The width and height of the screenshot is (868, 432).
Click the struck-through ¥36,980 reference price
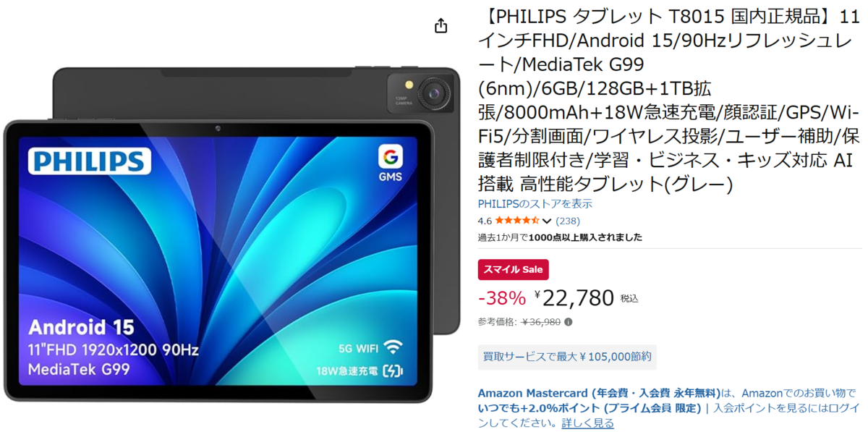[x=541, y=322]
